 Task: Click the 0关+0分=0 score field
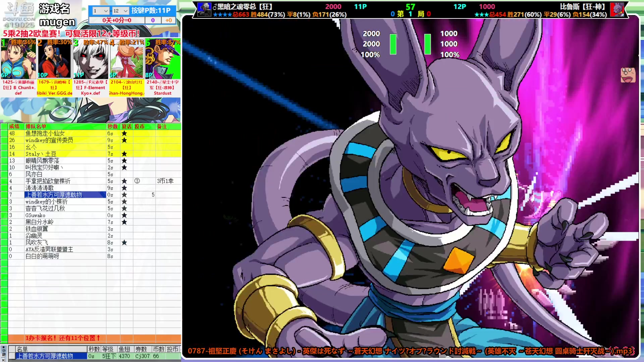117,20
